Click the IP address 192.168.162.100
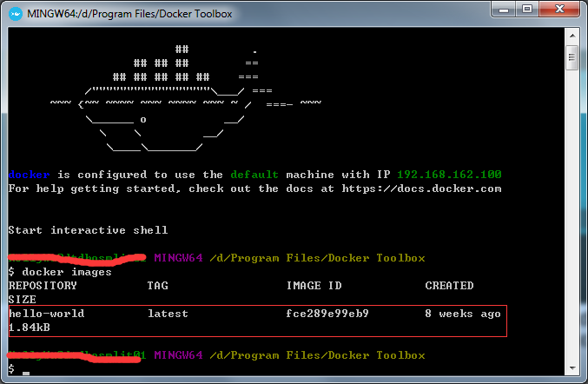 [449, 175]
